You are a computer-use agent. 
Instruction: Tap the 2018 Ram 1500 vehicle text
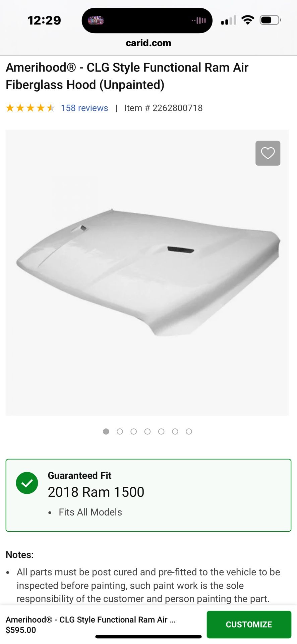[96, 492]
